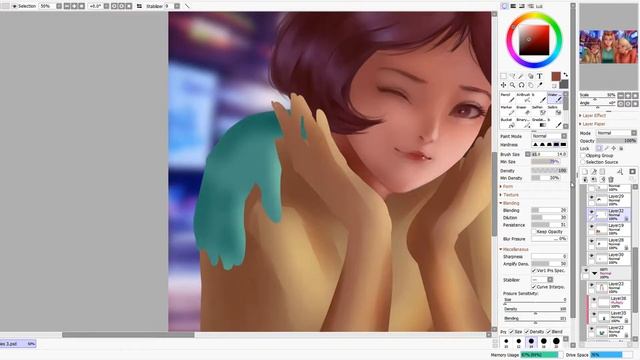Select the Zoom magnifier tool
The image size is (640, 360).
coord(512,85)
